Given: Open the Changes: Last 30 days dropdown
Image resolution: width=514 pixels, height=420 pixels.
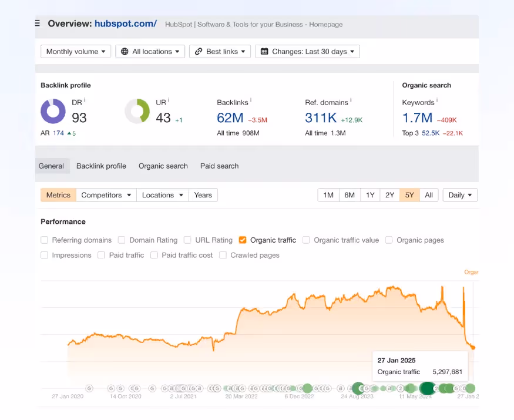Looking at the screenshot, I should [307, 52].
